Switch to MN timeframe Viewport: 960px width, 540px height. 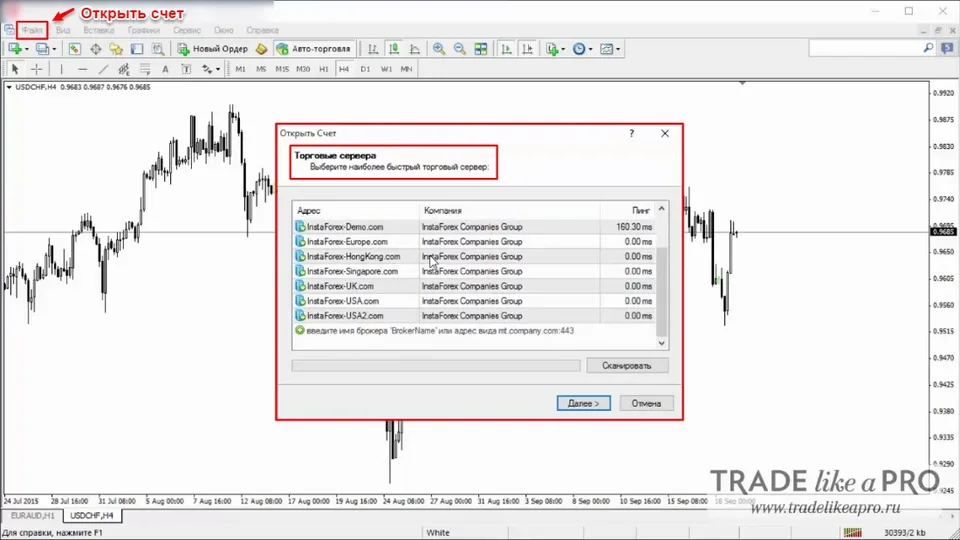407,69
